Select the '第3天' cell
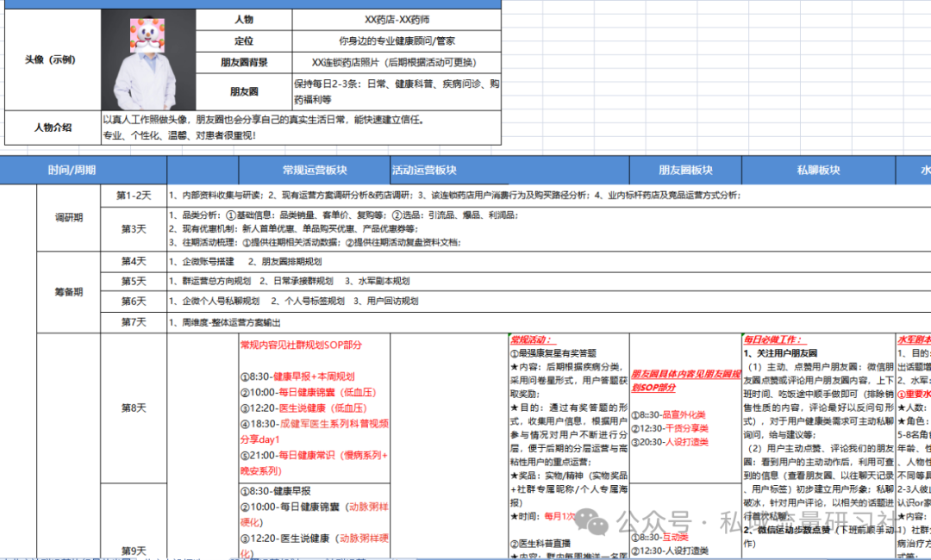 [x=134, y=228]
